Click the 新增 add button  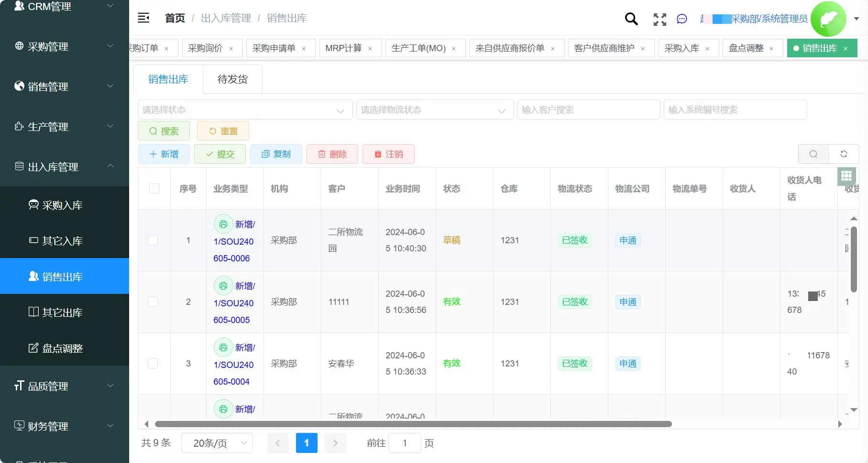tap(164, 154)
